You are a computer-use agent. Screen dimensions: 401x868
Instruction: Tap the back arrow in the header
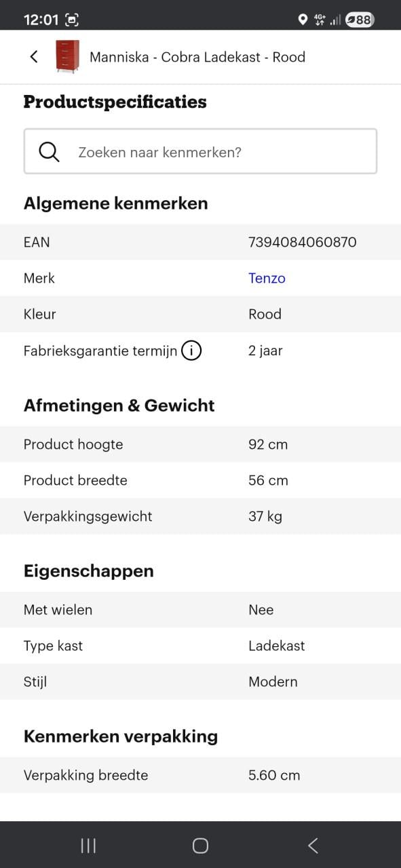coord(33,57)
